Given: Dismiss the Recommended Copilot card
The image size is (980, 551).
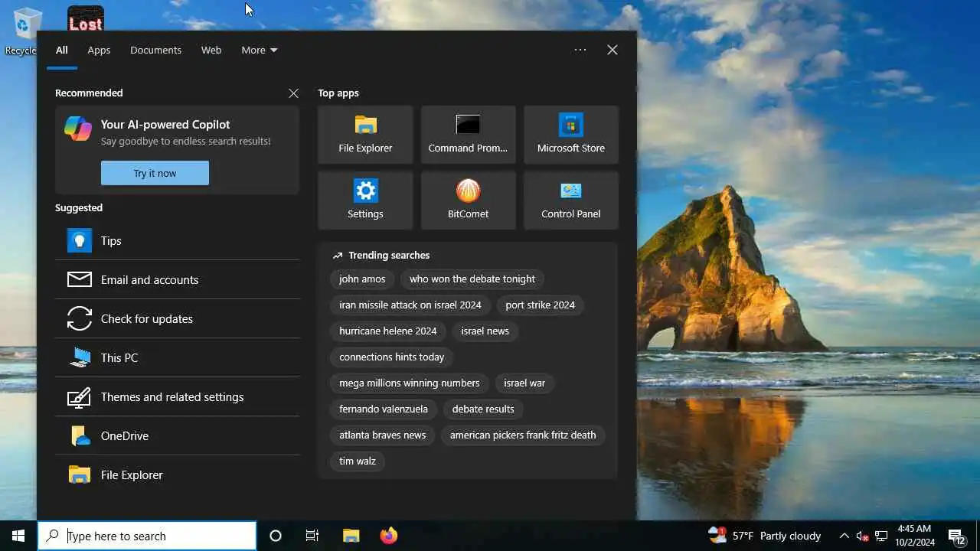Looking at the screenshot, I should (x=293, y=93).
